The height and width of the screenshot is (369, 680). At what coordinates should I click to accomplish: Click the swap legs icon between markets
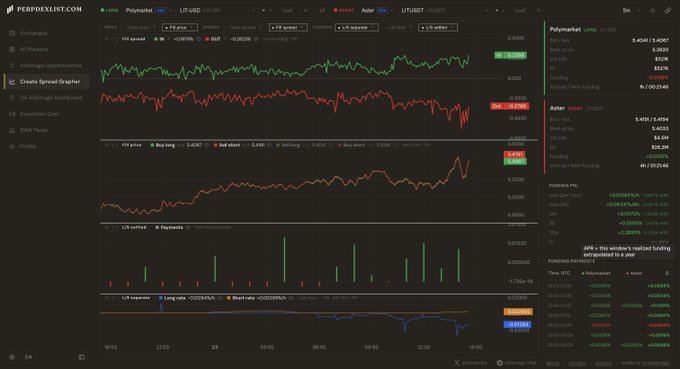(x=322, y=10)
